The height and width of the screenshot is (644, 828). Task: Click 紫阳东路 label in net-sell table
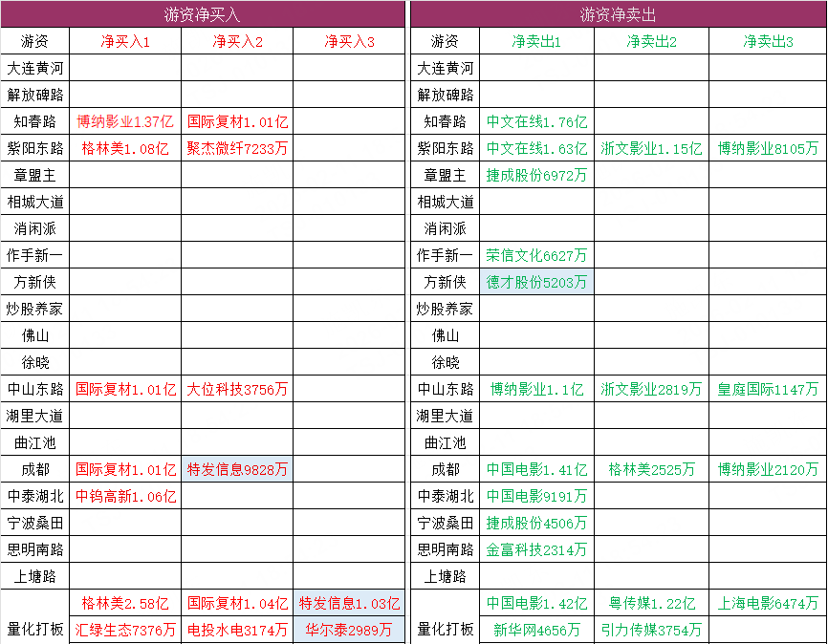[x=446, y=148]
